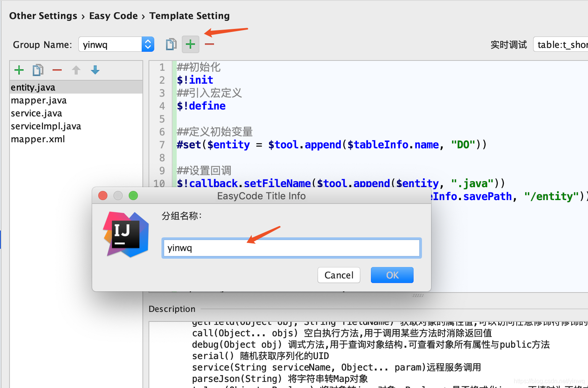Screen dimensions: 588x388
Task: Select the service.java template
Action: (x=36, y=113)
